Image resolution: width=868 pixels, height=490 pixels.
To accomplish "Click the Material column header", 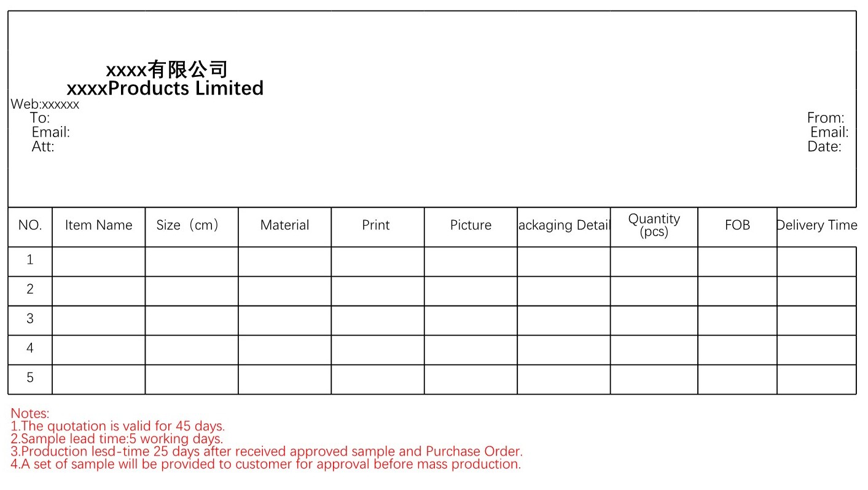I will point(284,226).
